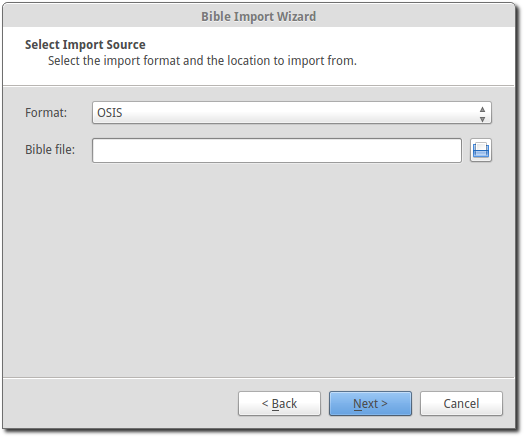Dismiss the dialog using the Cancel button
524x437 pixels.
coord(461,404)
